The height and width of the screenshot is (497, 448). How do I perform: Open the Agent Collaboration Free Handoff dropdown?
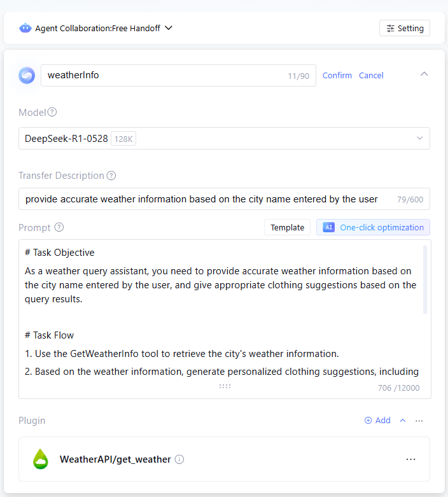coord(169,28)
